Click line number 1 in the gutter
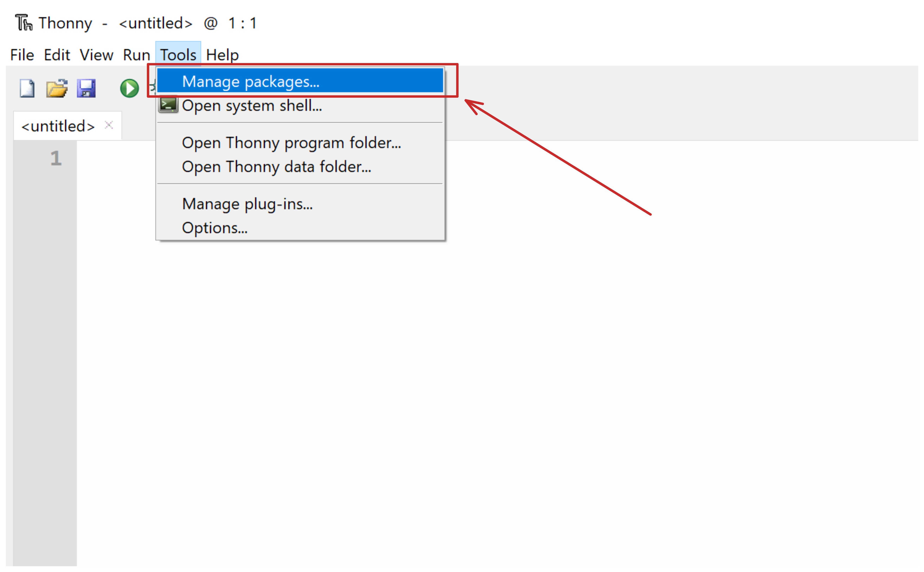The height and width of the screenshot is (572, 924). [x=56, y=158]
